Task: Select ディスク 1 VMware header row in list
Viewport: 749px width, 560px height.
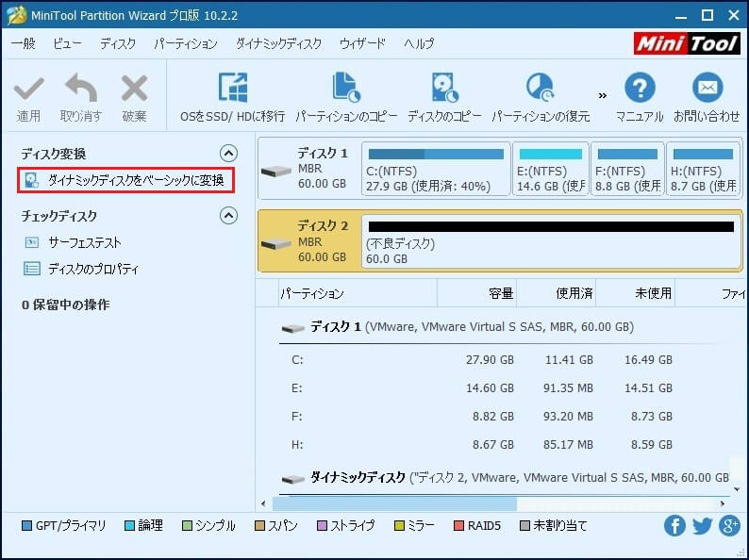Action: pos(507,327)
